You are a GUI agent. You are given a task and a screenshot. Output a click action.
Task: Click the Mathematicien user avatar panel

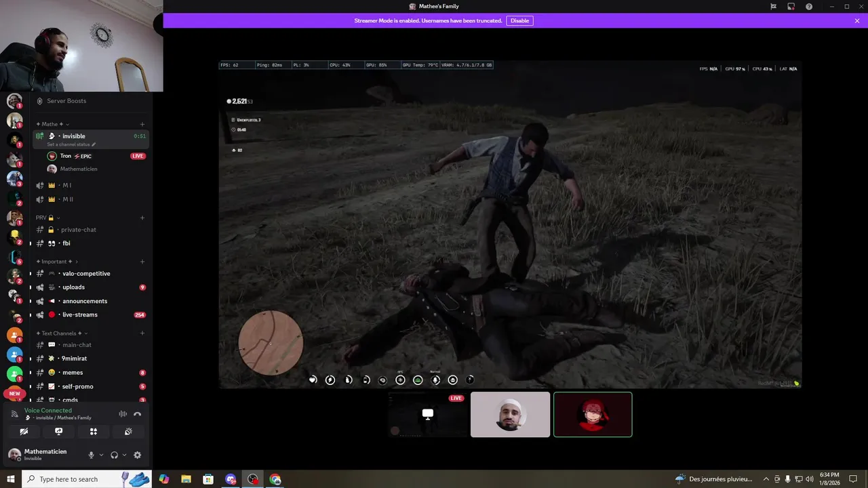coord(45,455)
